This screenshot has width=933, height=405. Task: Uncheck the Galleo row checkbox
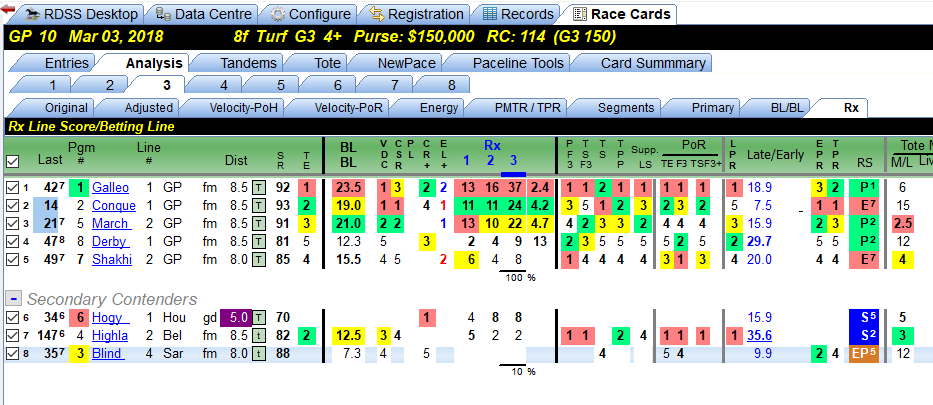pos(11,188)
